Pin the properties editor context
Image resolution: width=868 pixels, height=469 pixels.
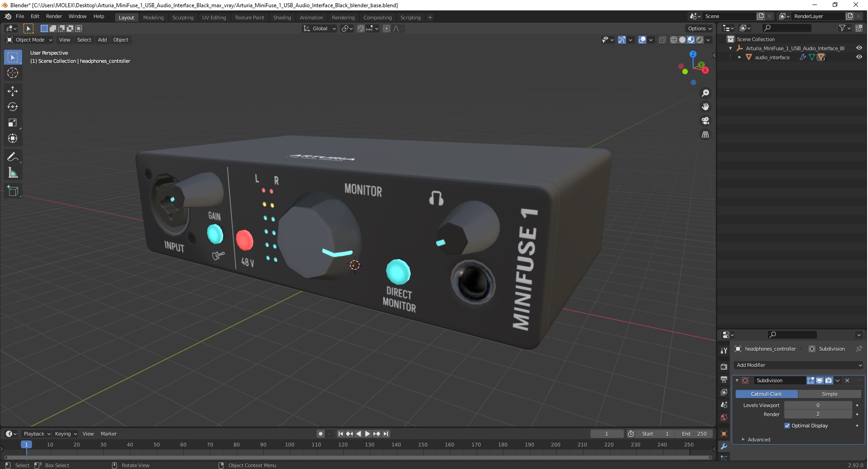pyautogui.click(x=859, y=349)
